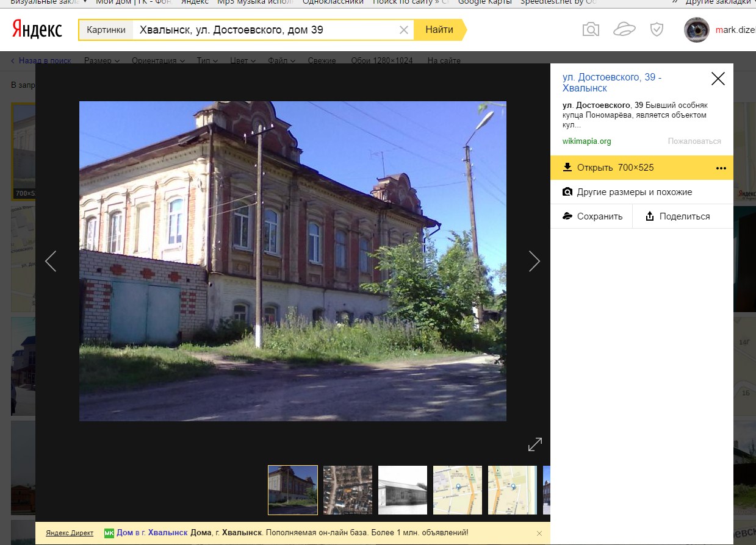The width and height of the screenshot is (756, 545).
Task: Save image with Сохранить button
Action: [591, 216]
